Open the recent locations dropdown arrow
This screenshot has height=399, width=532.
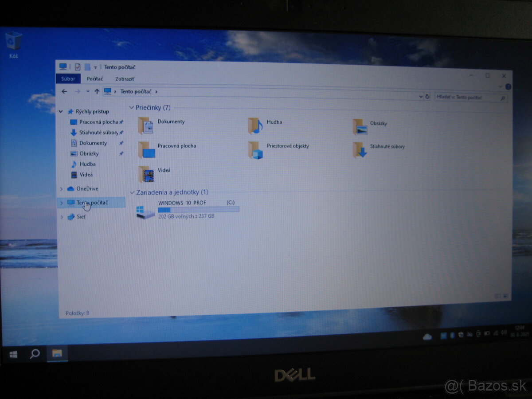(87, 91)
